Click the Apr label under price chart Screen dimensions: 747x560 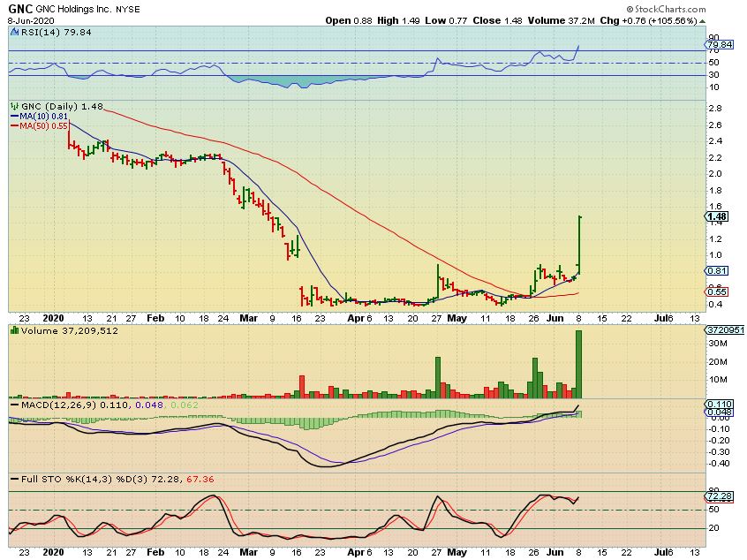(x=356, y=318)
